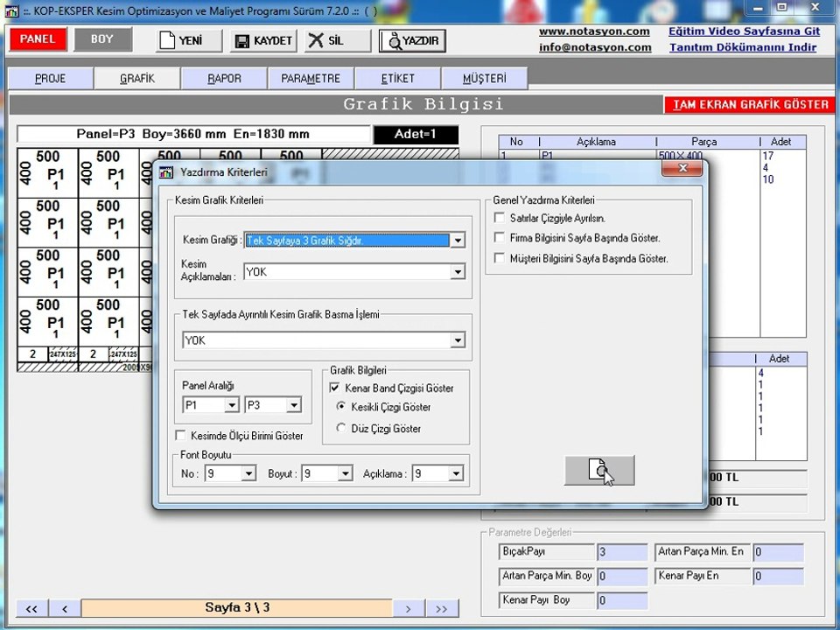Click the Artan Parça Min. En field
Viewport: 840px width, 630px height.
pyautogui.click(x=779, y=552)
